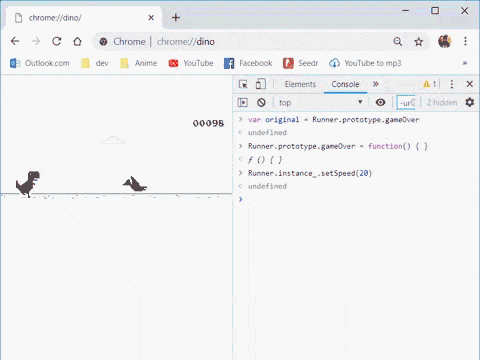
Task: Open the console settings gear
Action: tap(470, 102)
